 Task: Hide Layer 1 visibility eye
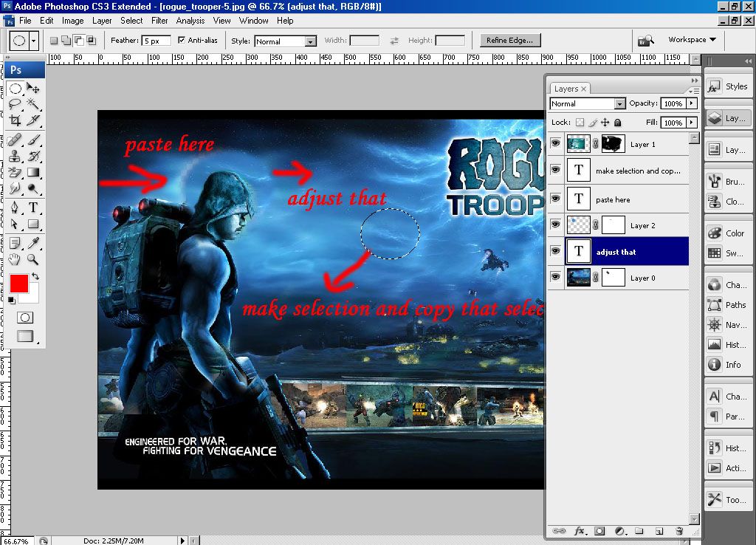555,143
